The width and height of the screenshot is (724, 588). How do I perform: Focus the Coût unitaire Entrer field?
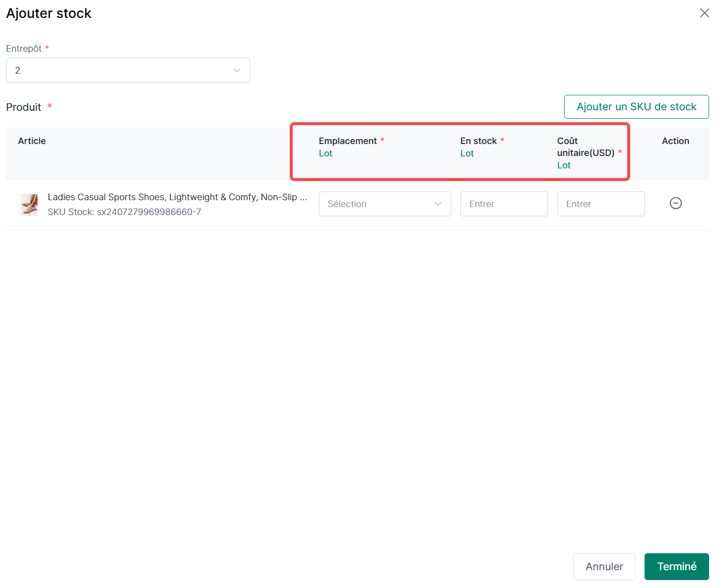600,204
